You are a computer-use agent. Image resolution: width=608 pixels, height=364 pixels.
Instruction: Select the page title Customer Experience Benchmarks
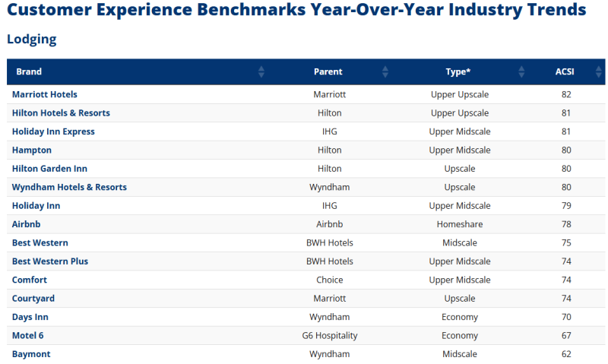pyautogui.click(x=296, y=10)
